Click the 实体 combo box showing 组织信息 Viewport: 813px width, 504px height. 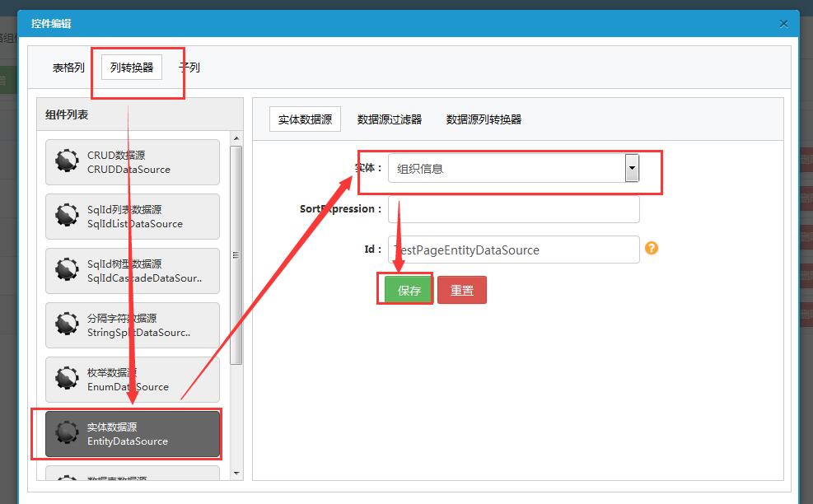(514, 168)
